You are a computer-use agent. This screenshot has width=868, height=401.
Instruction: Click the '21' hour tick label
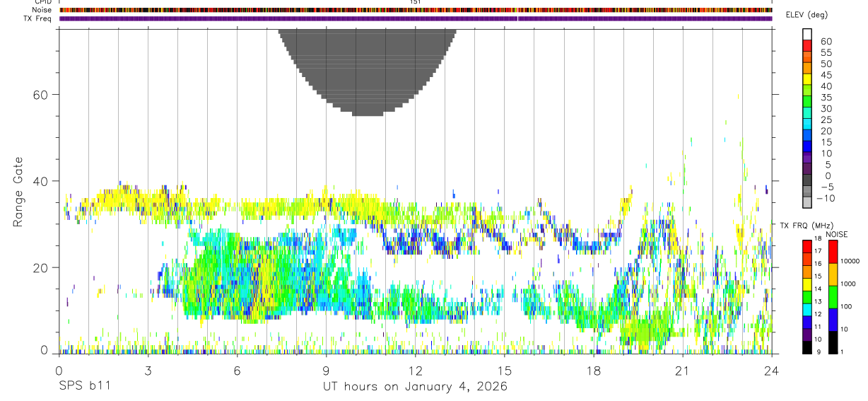click(x=682, y=371)
